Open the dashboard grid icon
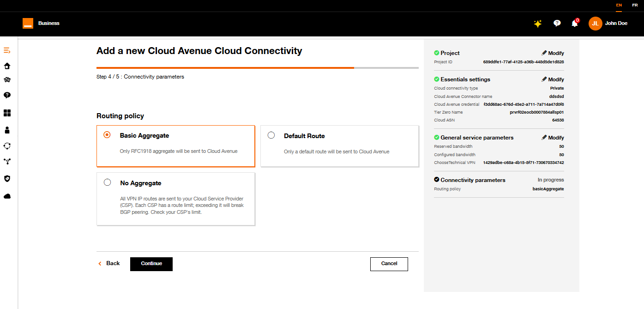Image resolution: width=644 pixels, height=309 pixels. [7, 113]
